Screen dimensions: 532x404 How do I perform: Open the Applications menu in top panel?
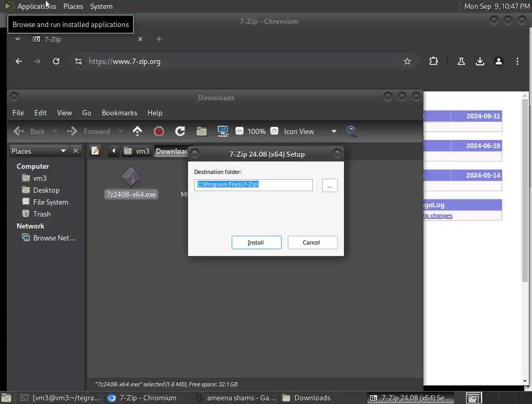pos(37,6)
